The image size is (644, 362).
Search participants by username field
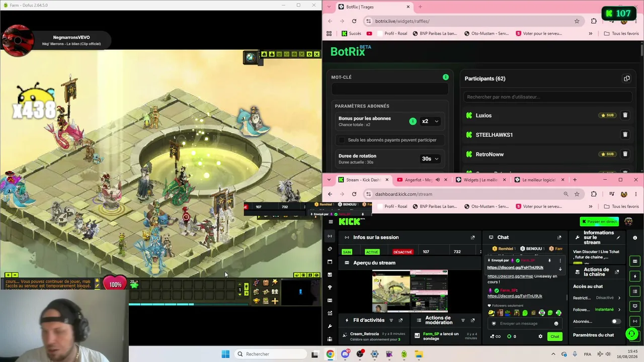coord(547,97)
